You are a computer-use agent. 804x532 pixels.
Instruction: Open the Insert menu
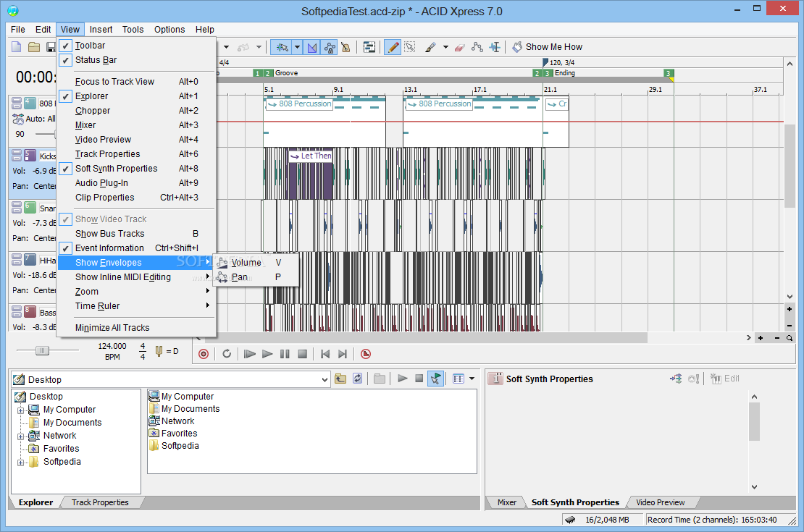[x=101, y=30]
